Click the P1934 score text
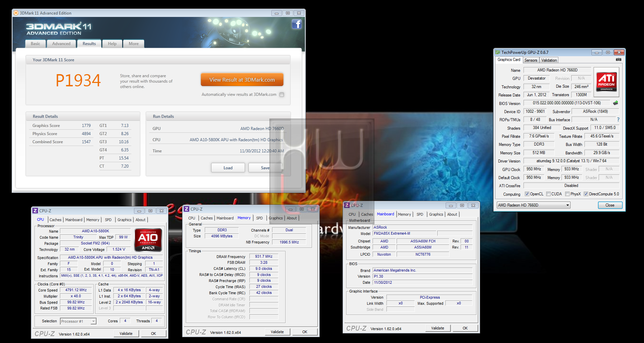The width and height of the screenshot is (644, 343). pos(78,81)
